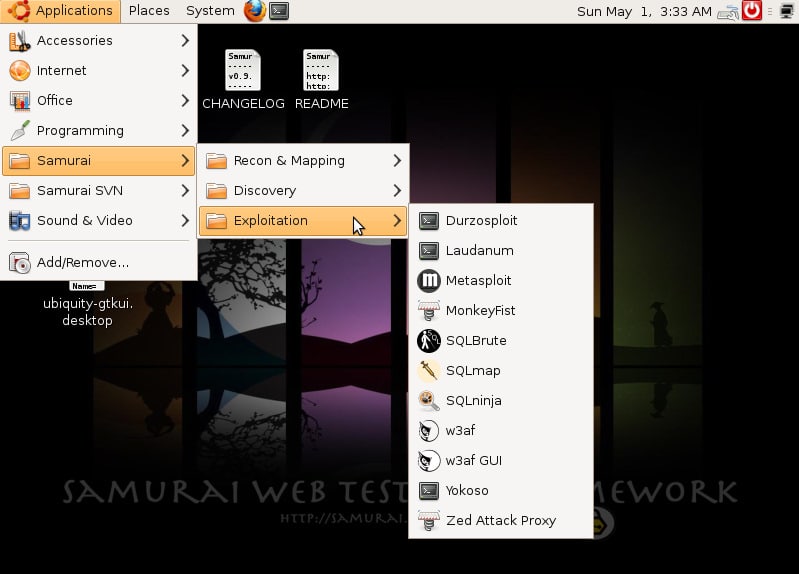Image resolution: width=799 pixels, height=574 pixels.
Task: Open the terminal launcher in top panel
Action: click(x=280, y=11)
